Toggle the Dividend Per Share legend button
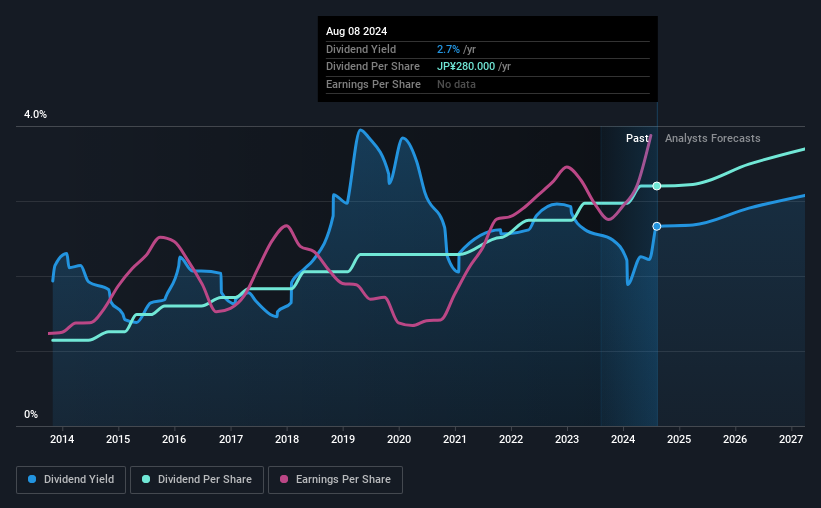821x508 pixels. [x=197, y=480]
